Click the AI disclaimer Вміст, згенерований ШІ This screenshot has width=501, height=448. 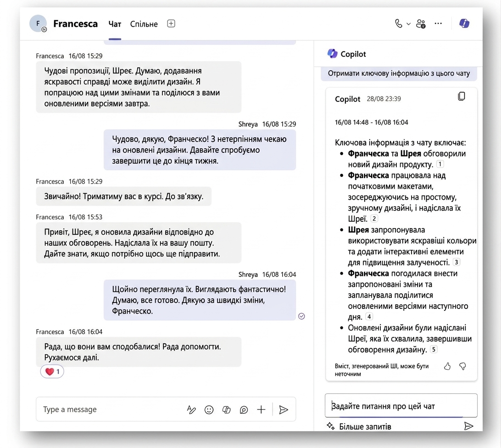[x=382, y=370]
